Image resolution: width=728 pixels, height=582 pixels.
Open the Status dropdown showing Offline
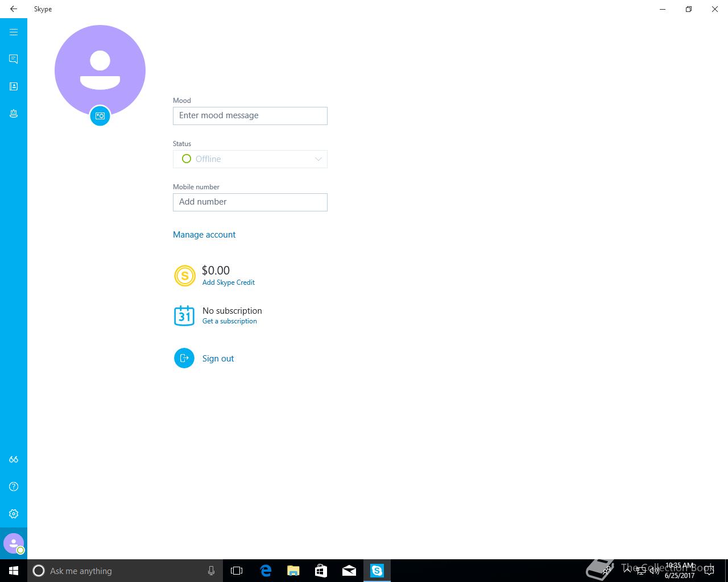pyautogui.click(x=250, y=159)
